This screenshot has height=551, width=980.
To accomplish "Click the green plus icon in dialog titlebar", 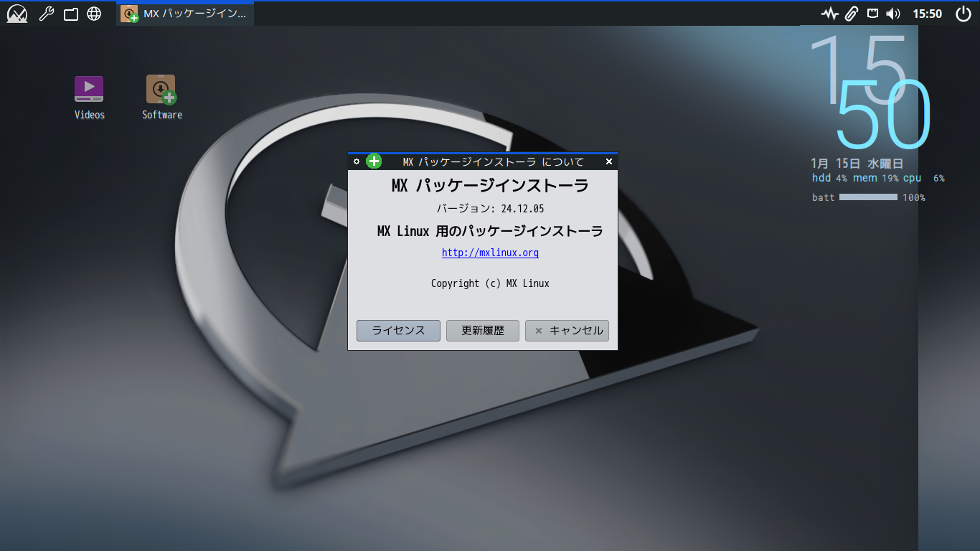I will pyautogui.click(x=374, y=161).
